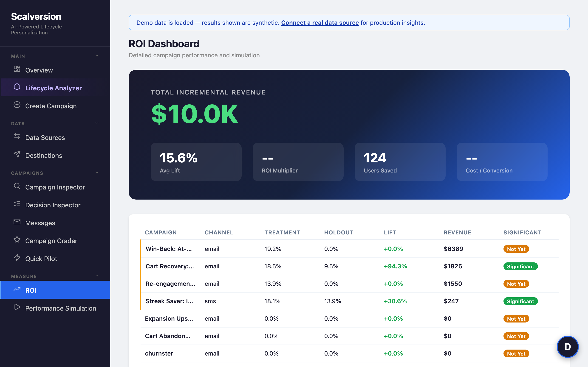
Task: Click the round D avatar button
Action: point(567,347)
